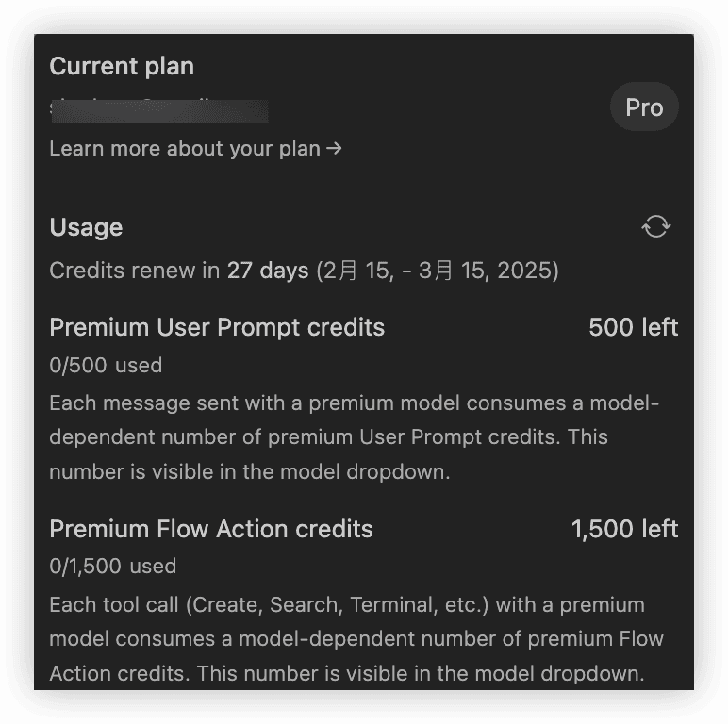Click "(Create, Search, Terminal, etc.)" text
This screenshot has width=728, height=724.
click(343, 605)
